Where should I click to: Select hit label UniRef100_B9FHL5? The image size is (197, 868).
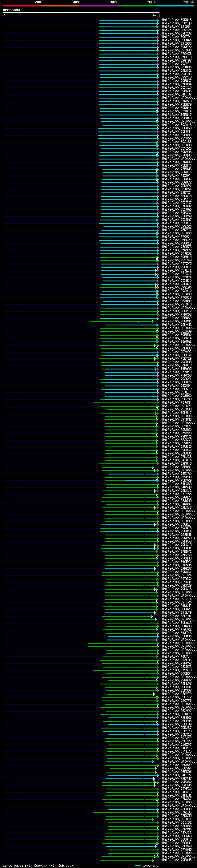coord(177,257)
